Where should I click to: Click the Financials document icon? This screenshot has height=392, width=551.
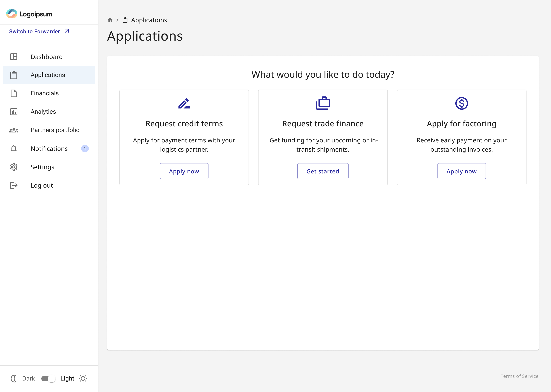click(14, 93)
